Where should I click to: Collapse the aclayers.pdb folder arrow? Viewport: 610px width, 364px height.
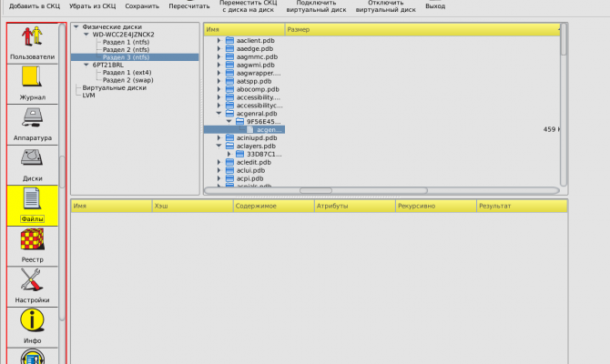tap(219, 147)
